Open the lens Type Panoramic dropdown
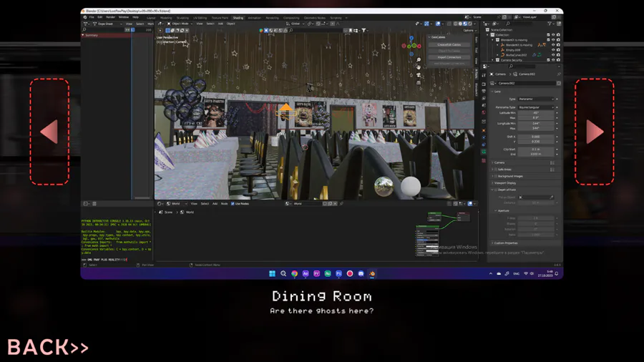This screenshot has width=644, height=362. coord(535,99)
